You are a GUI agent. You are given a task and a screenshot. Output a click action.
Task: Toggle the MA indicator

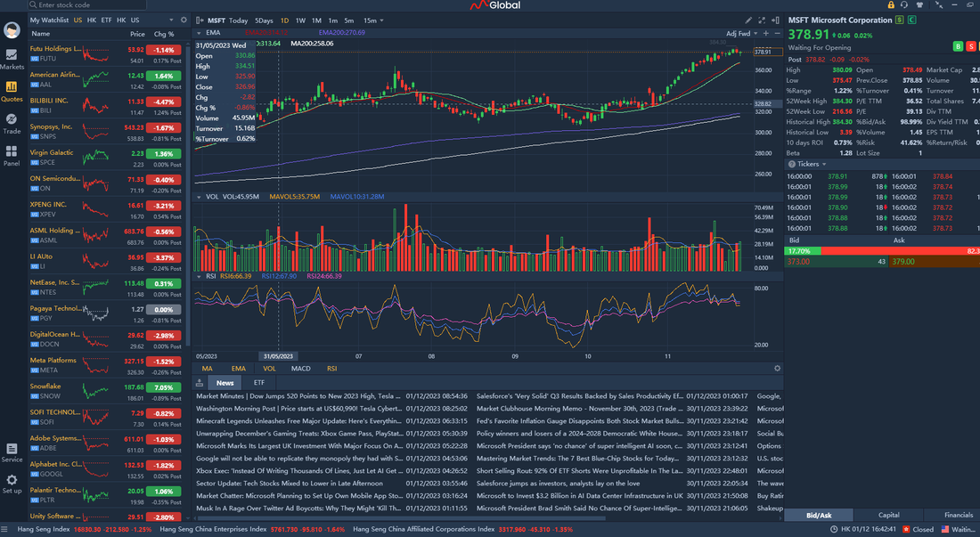click(x=207, y=369)
